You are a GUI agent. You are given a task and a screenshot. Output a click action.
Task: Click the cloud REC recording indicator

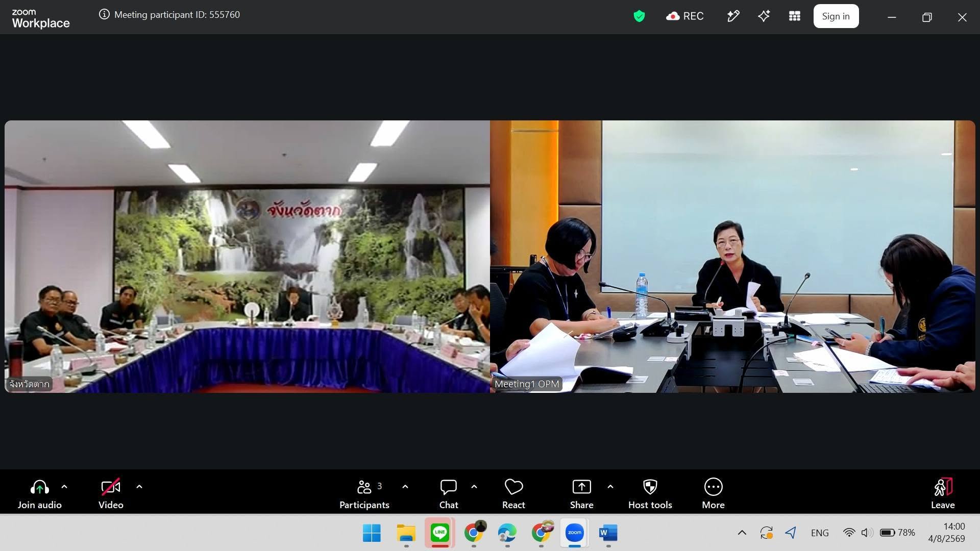[x=685, y=16]
